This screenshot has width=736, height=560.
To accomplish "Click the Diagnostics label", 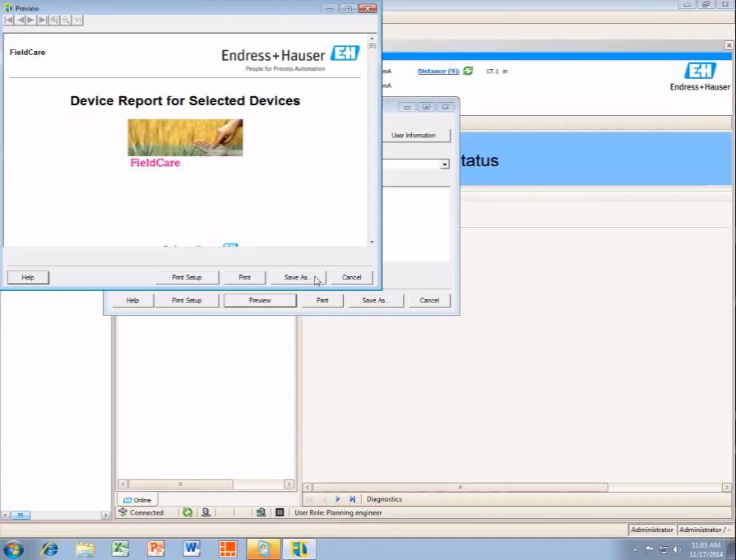I will click(384, 499).
